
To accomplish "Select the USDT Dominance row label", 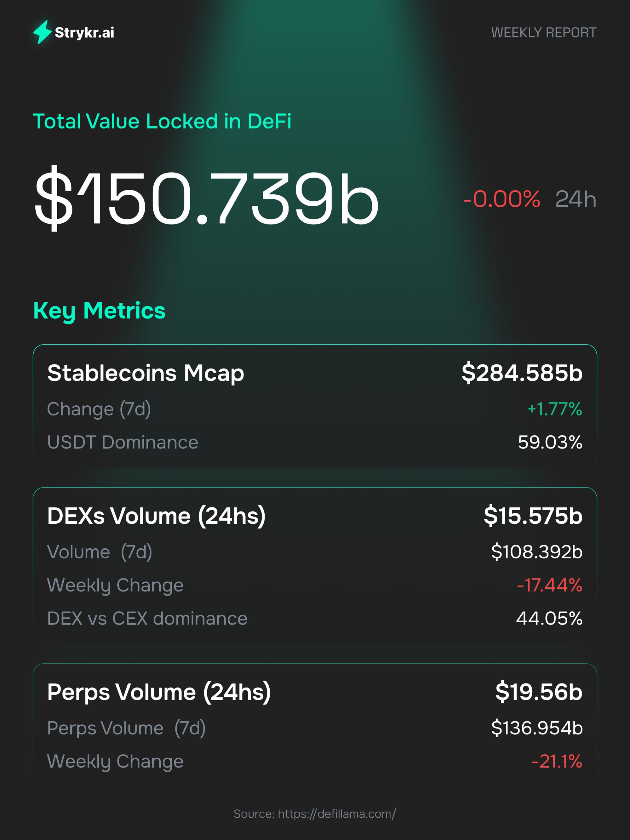I will 122,443.
